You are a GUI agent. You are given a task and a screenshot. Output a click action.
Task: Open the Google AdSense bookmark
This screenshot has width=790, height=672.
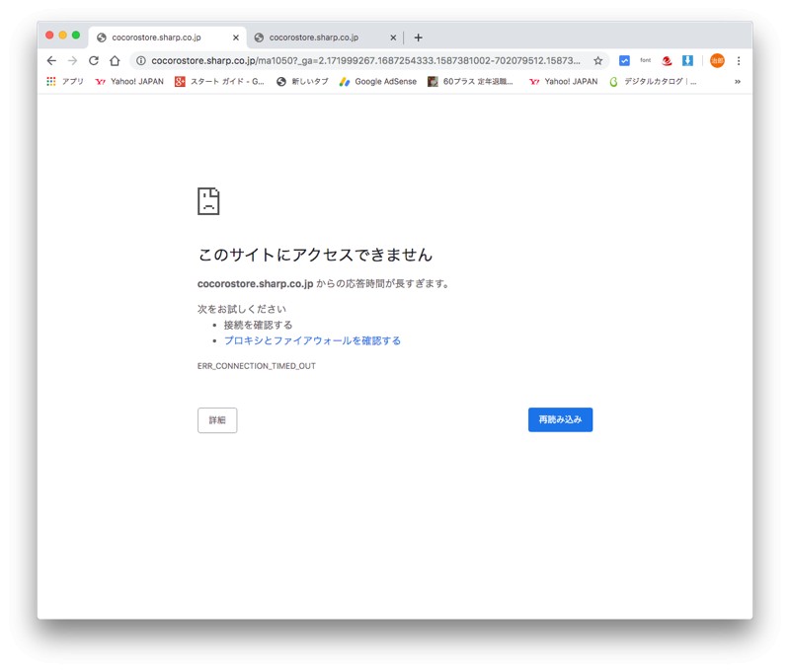[378, 82]
